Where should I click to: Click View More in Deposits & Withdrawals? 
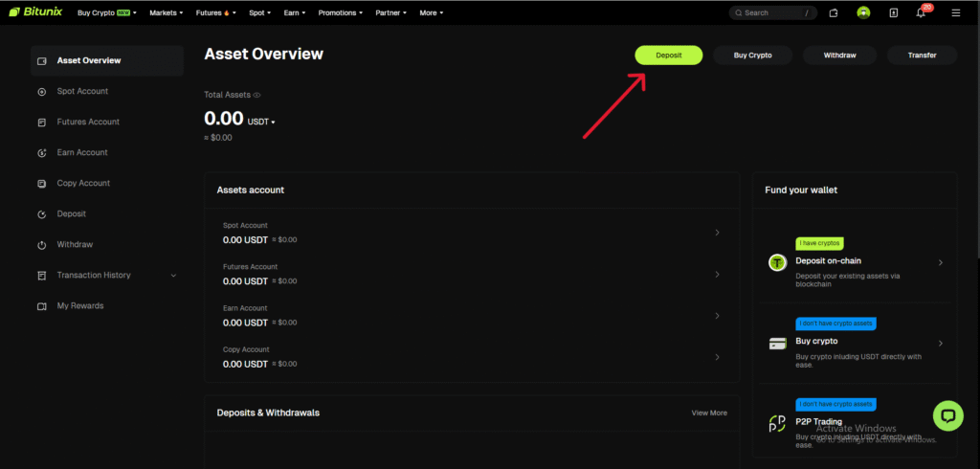pos(709,413)
